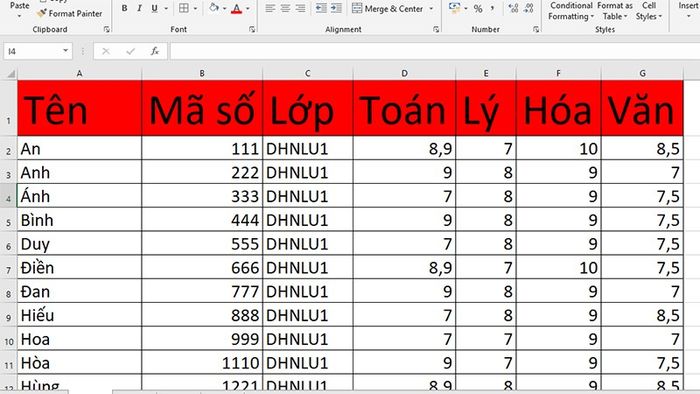Select column D header
The width and height of the screenshot is (700, 394).
click(x=404, y=73)
